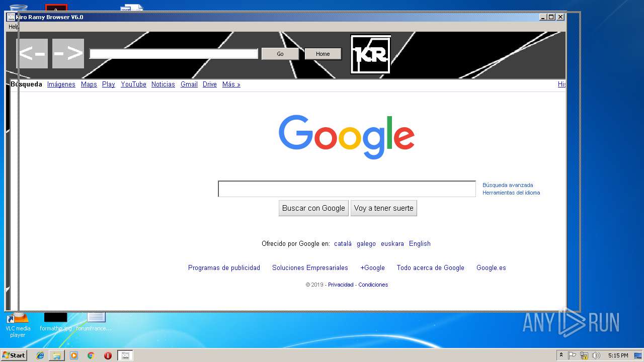Open Internet Explorer from the taskbar
Viewport: 644px width, 362px height.
[40, 355]
